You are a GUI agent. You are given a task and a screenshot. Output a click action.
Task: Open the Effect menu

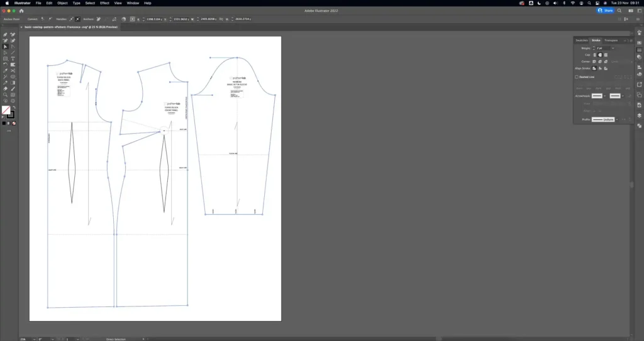coord(104,3)
